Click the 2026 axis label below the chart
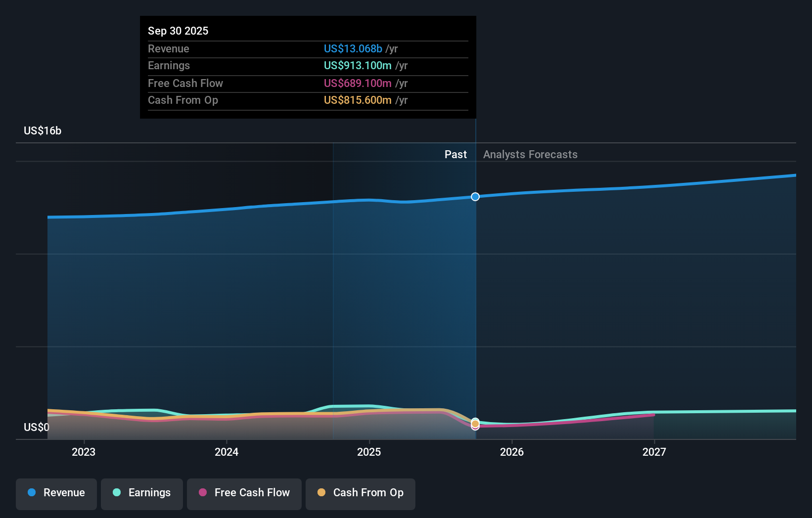Screen dimensions: 812x518 point(512,452)
